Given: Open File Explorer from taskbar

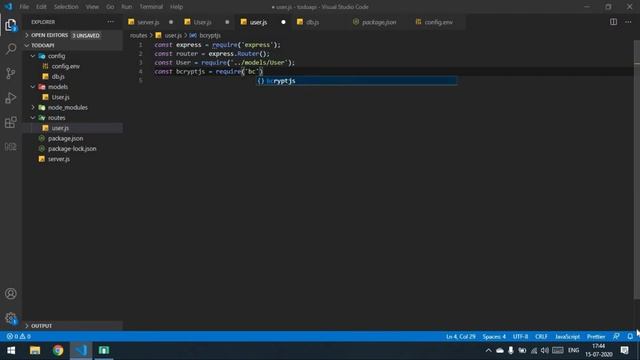Looking at the screenshot, I should pyautogui.click(x=35, y=351).
